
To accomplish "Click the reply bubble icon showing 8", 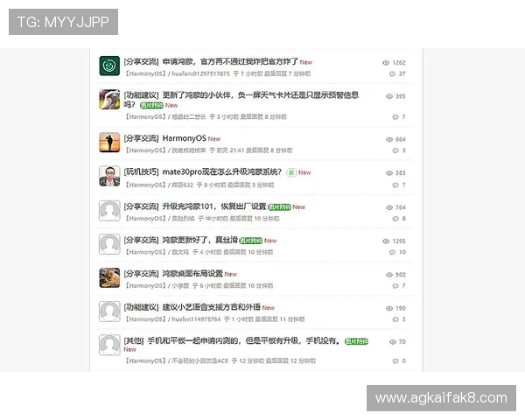I will point(395,219).
